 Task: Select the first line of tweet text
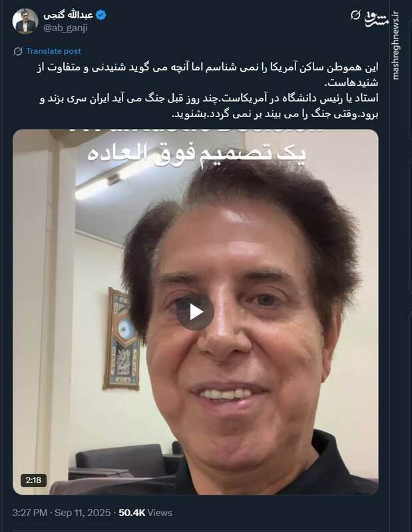tap(207, 68)
